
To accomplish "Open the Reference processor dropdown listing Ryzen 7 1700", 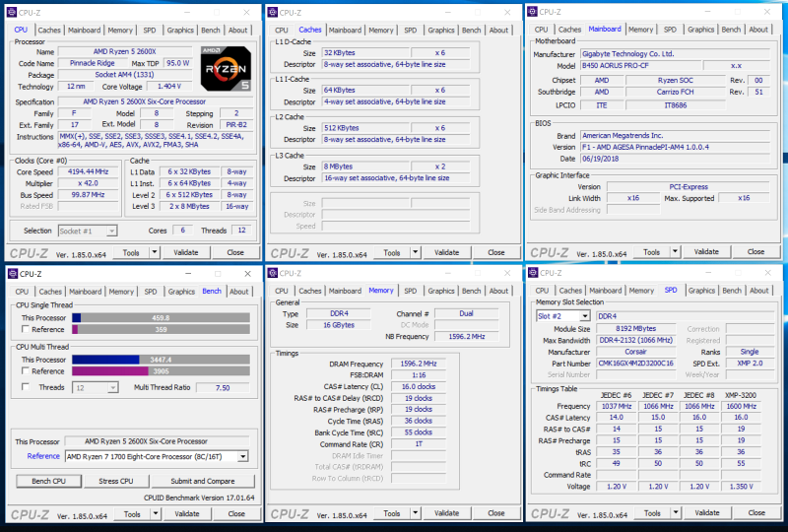I will click(243, 456).
